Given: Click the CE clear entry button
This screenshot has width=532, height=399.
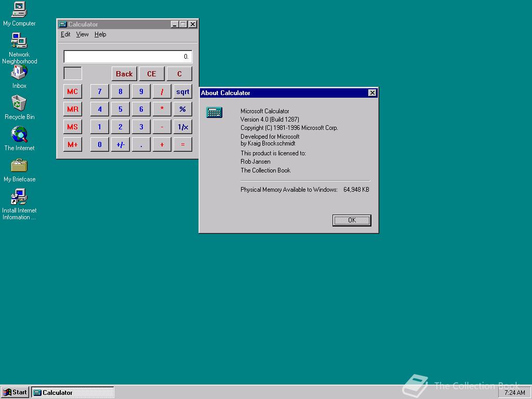Looking at the screenshot, I should tap(152, 74).
